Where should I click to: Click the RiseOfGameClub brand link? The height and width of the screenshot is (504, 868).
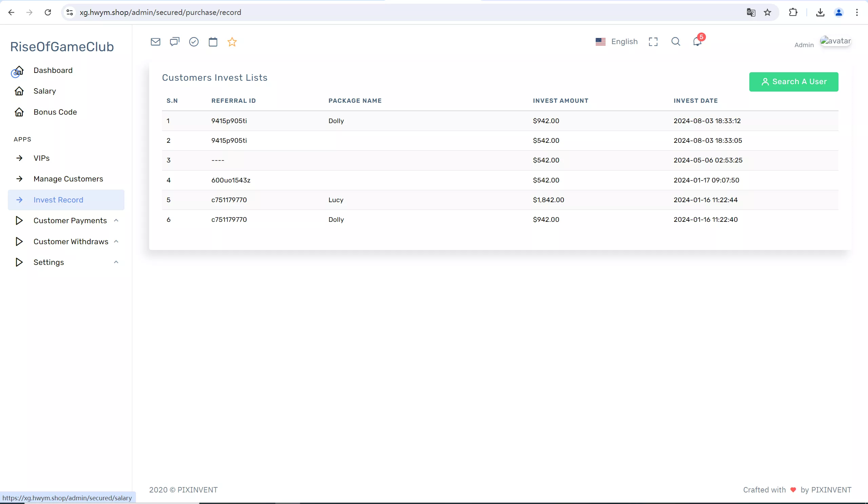click(62, 46)
